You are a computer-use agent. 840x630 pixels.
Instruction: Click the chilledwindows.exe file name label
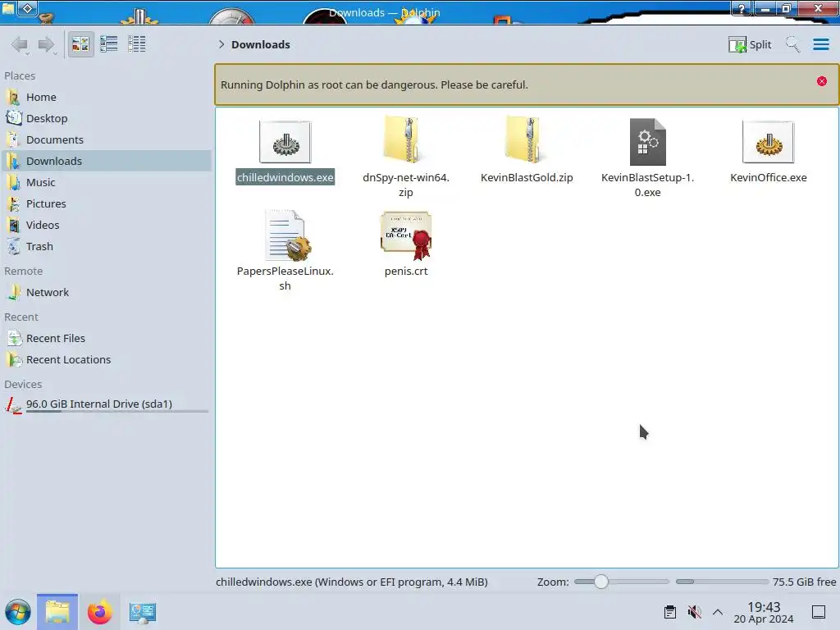(285, 177)
